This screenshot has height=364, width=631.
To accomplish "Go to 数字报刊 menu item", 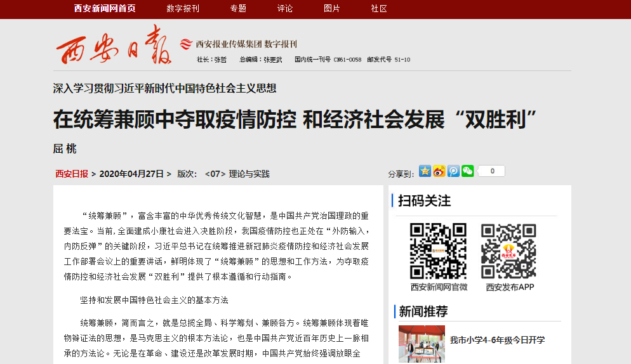I will (183, 8).
